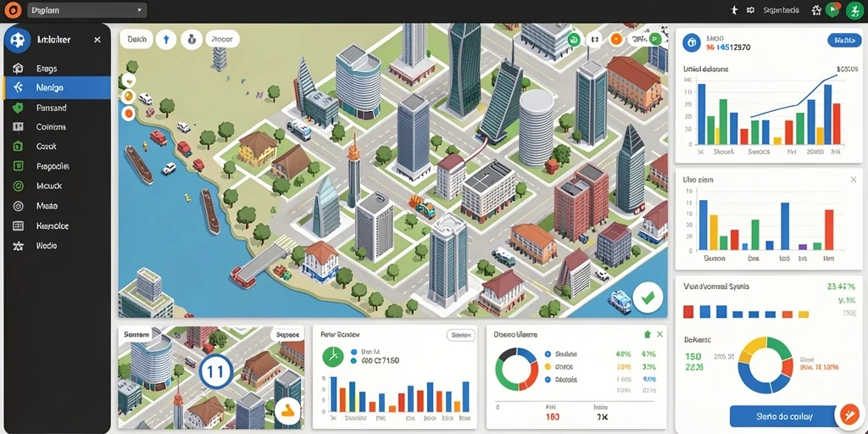Viewport: 868px width, 434px height.
Task: Click the arrow icon on highlighted sidebar row
Action: point(19,87)
